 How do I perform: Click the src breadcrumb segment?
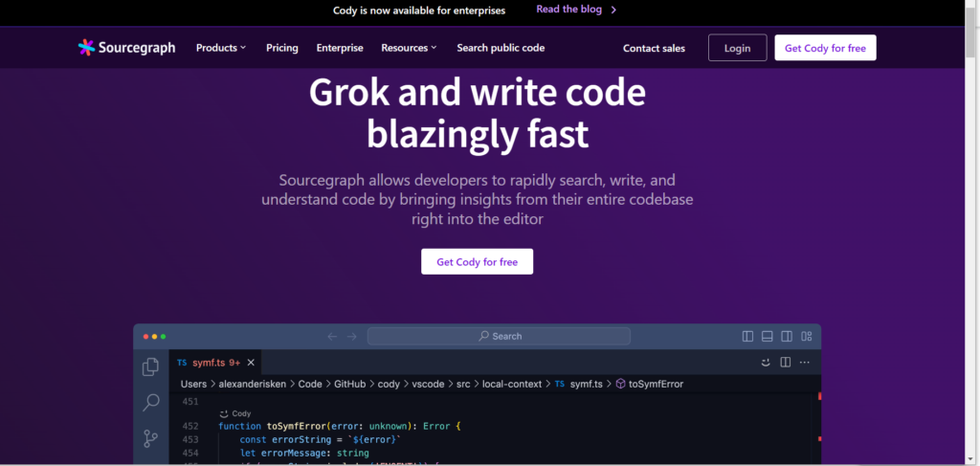coord(463,384)
